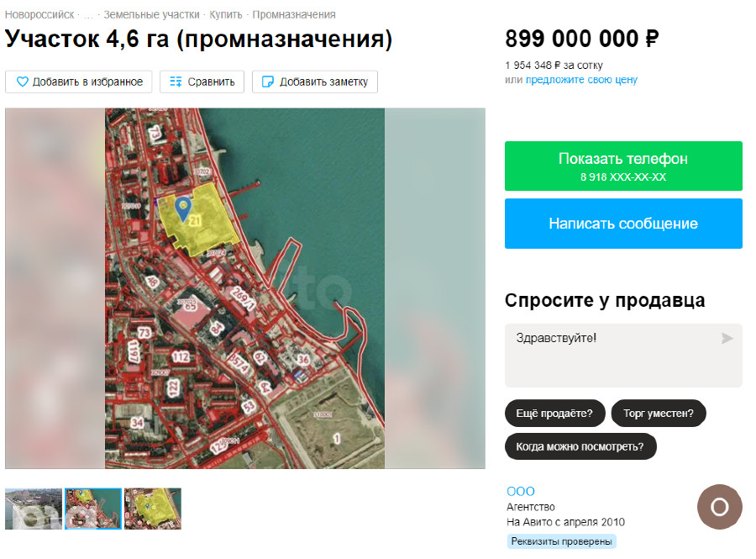This screenshot has height=559, width=756.
Task: Open the third yellow plot thumbnail
Action: coord(153,509)
